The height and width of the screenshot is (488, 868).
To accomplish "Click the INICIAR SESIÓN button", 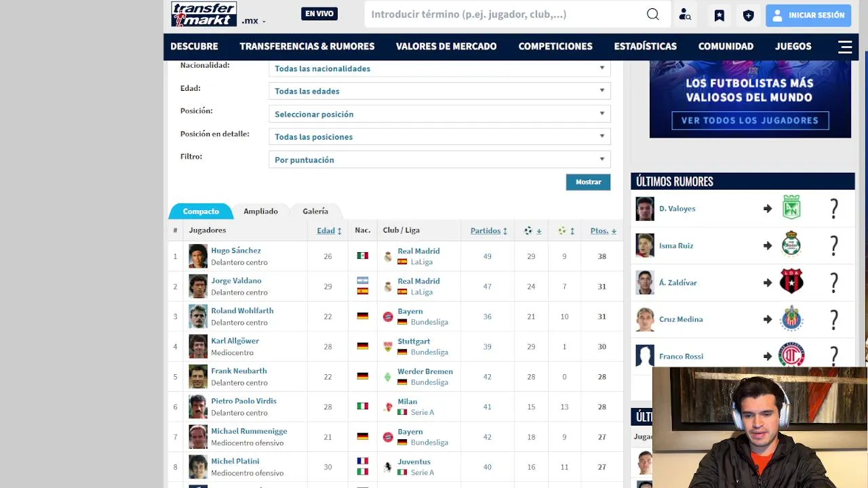I will (808, 15).
